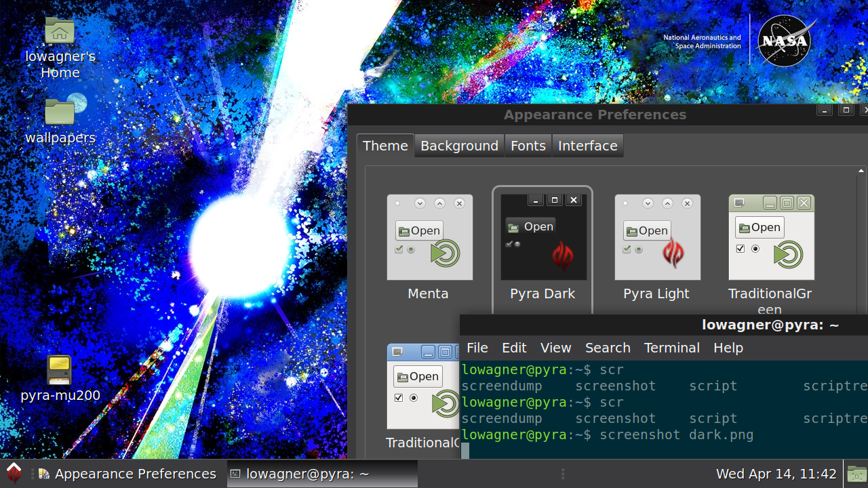Open the Pyra main menu launcher
Image resolution: width=868 pixels, height=488 pixels.
[14, 473]
